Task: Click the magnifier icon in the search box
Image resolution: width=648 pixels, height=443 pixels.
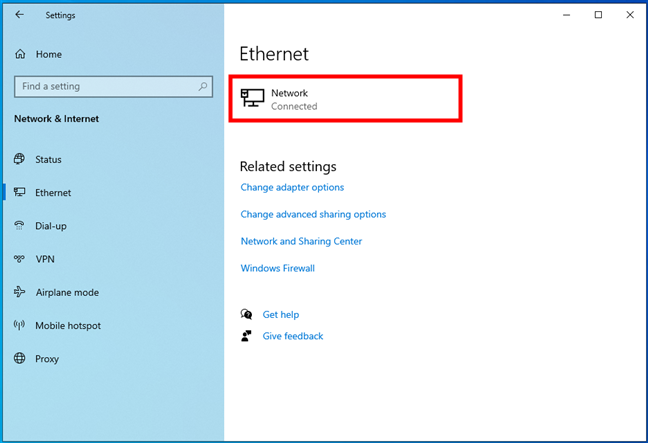Action: coord(202,86)
